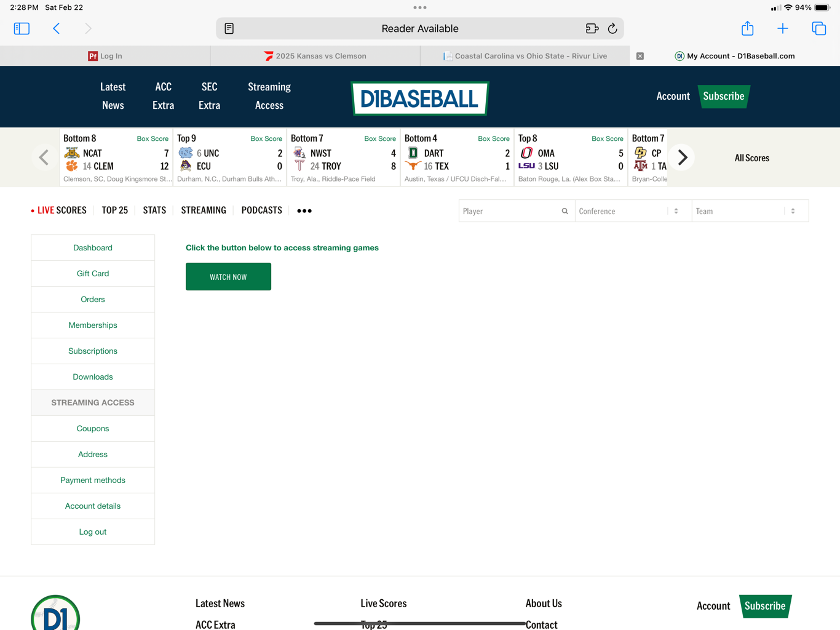Viewport: 840px width, 630px height.
Task: Click the D1Baseball logo
Action: click(x=420, y=98)
